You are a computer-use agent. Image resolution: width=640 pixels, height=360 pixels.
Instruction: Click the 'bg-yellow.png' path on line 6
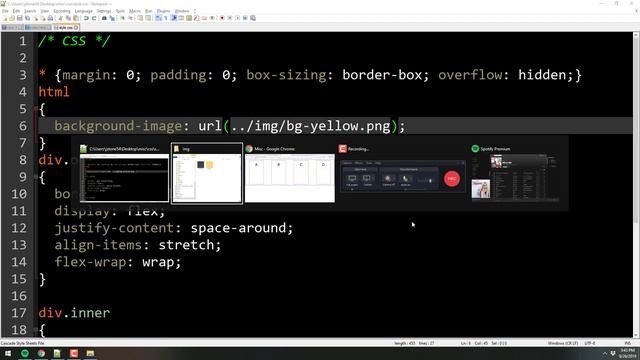(338, 126)
